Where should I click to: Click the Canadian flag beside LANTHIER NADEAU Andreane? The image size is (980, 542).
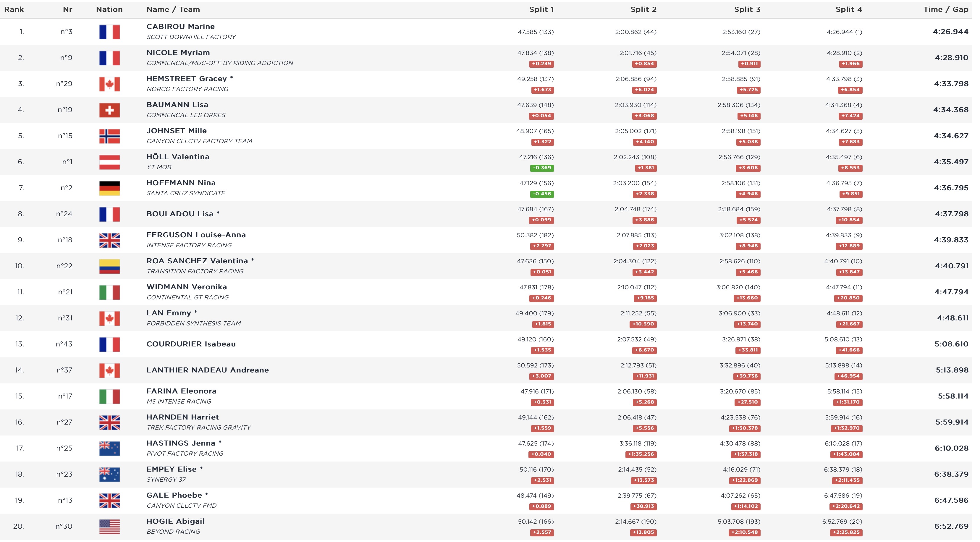pos(110,371)
